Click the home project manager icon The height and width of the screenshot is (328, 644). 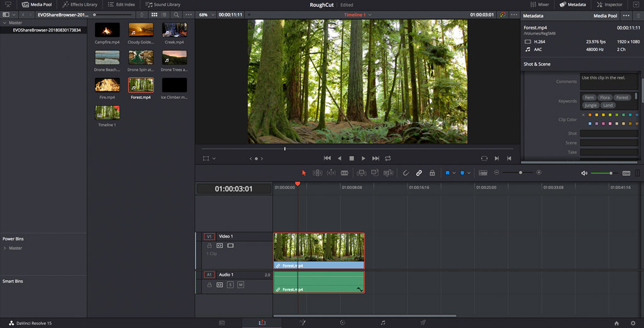click(616, 323)
